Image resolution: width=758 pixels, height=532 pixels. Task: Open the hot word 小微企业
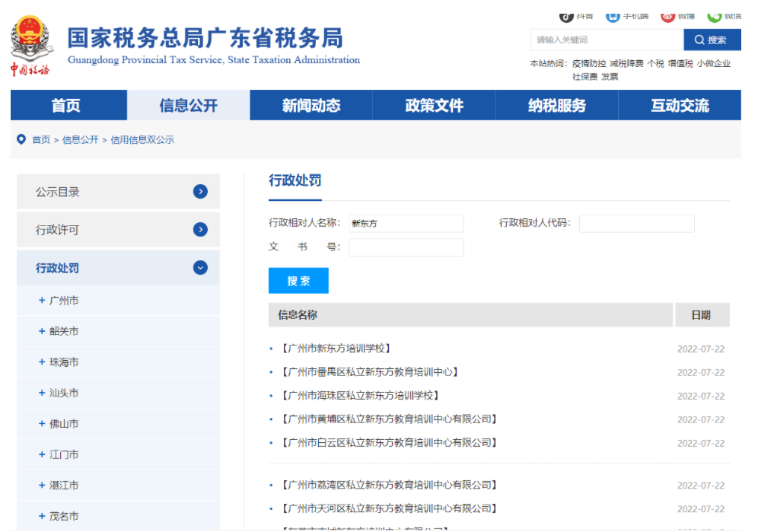[x=714, y=63]
